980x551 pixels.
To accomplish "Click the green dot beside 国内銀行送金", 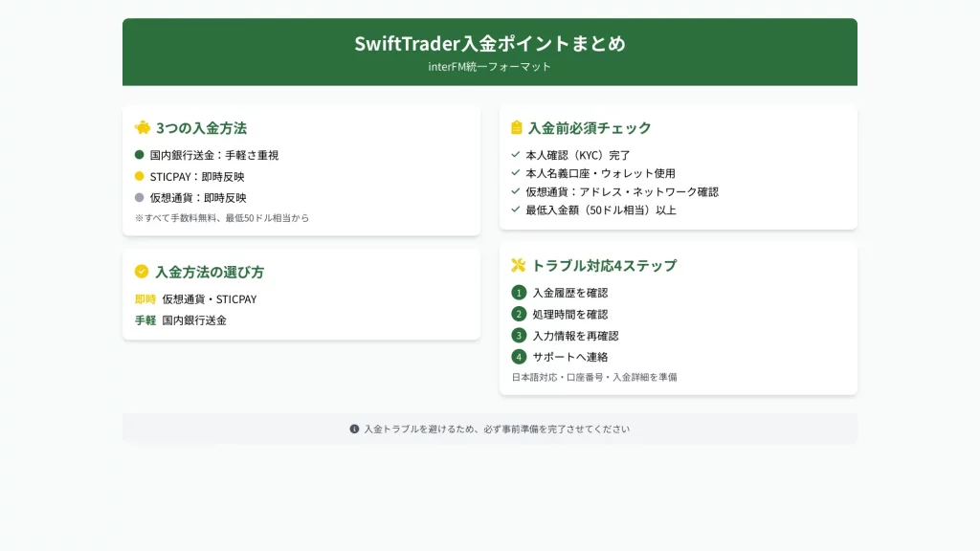I will pyautogui.click(x=140, y=154).
